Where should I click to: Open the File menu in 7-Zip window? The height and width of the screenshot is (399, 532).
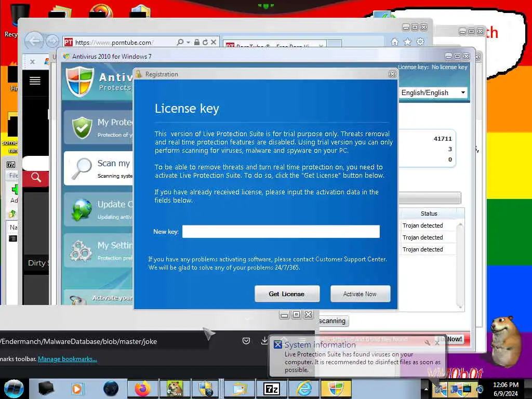14,176
